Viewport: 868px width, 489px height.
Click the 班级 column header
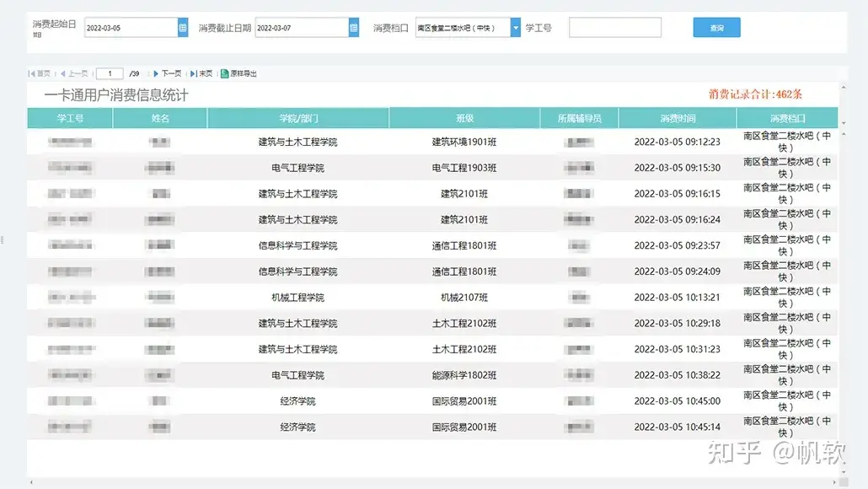464,118
